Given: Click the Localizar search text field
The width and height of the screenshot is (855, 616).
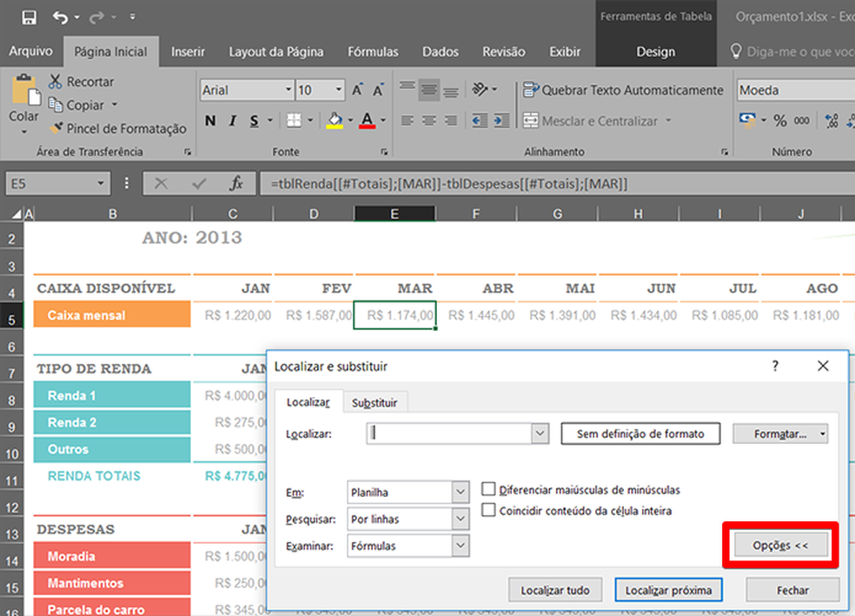Looking at the screenshot, I should tap(447, 433).
